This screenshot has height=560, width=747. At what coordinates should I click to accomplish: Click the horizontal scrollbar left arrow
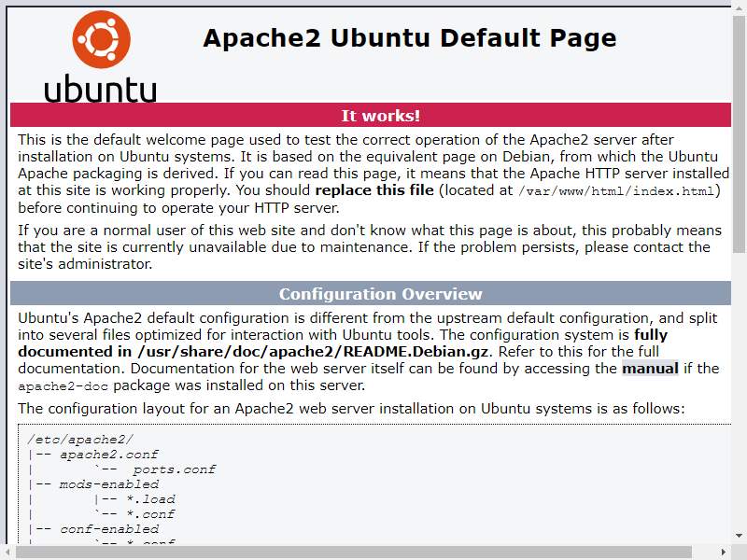(7, 553)
